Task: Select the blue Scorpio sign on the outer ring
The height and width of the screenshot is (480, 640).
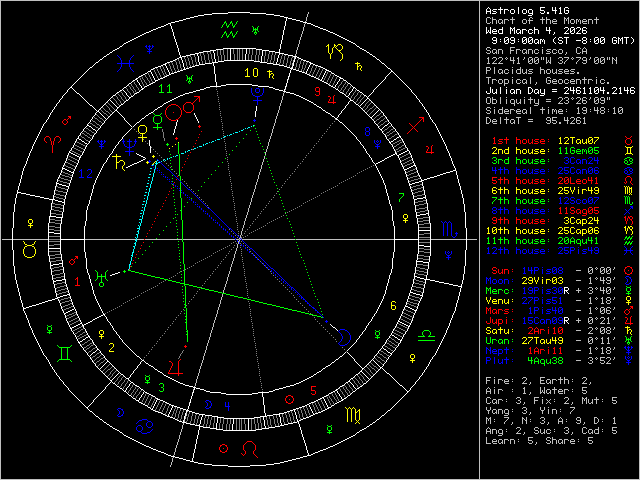Action: coord(450,230)
